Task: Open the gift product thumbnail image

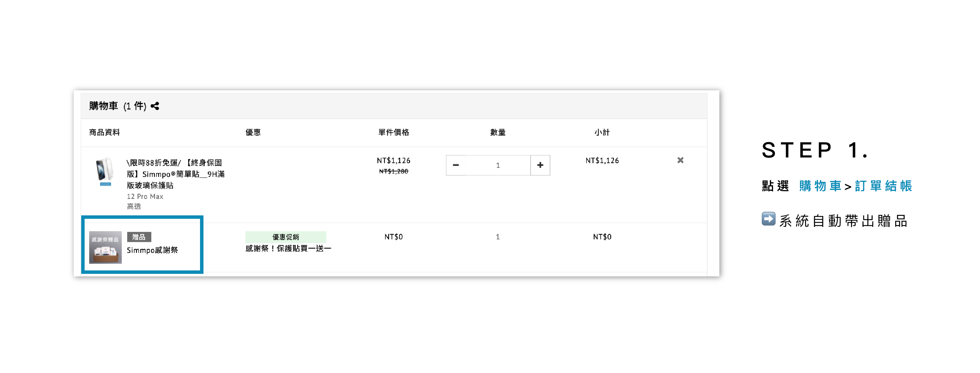Action: pos(106,247)
